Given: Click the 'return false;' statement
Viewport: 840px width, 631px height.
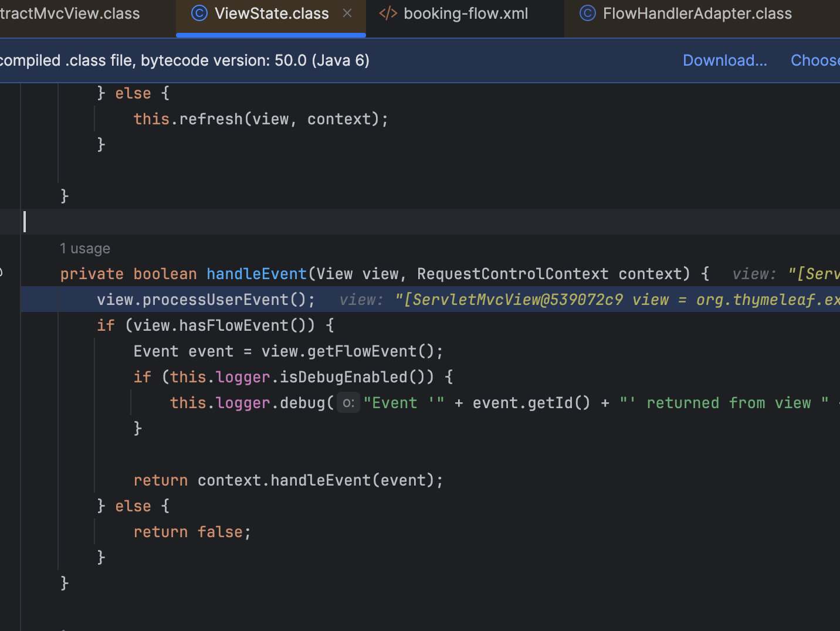Looking at the screenshot, I should [192, 532].
